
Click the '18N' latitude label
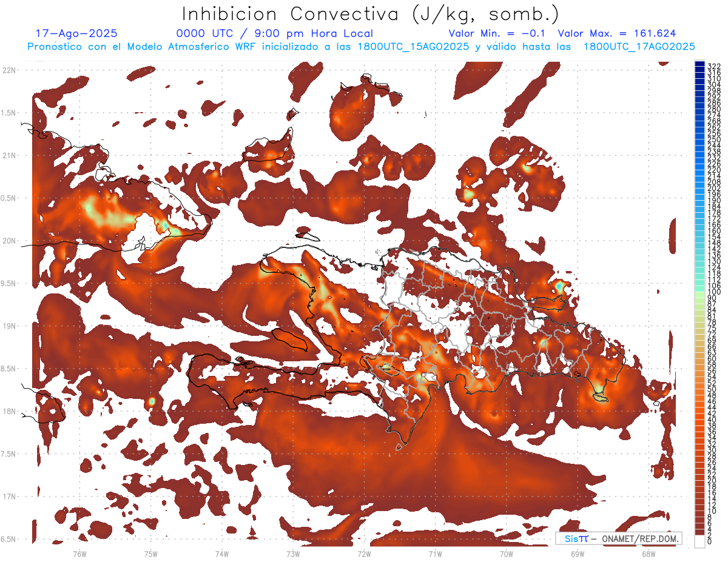[8, 412]
